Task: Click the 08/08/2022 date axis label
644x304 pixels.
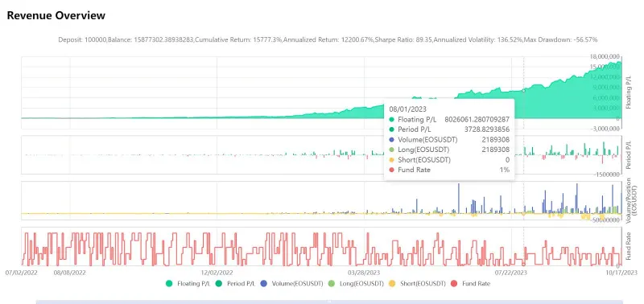Action: tap(70, 273)
